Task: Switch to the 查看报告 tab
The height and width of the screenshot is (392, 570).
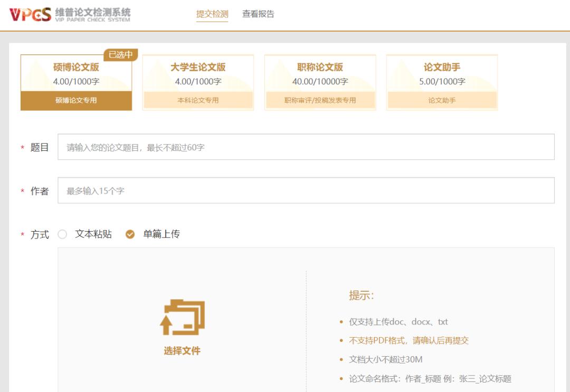Action: pyautogui.click(x=259, y=14)
